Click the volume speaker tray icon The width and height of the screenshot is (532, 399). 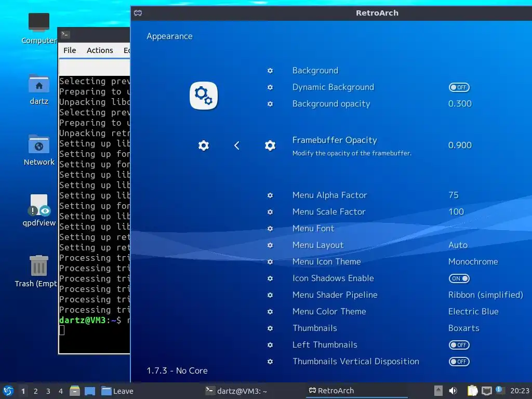453,391
